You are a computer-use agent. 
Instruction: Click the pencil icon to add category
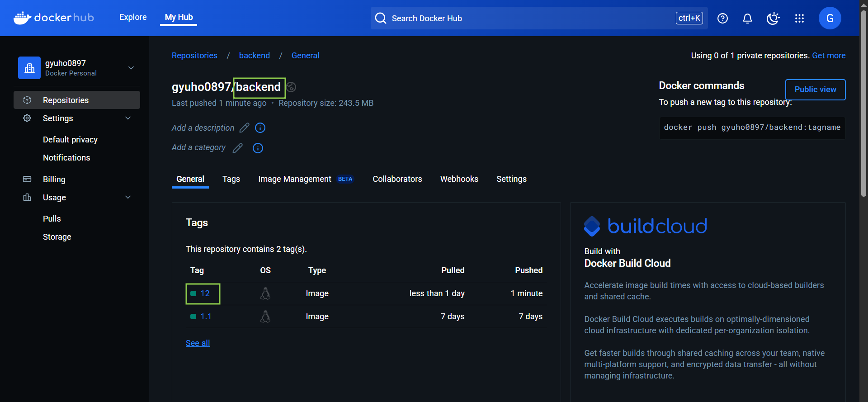(x=237, y=148)
